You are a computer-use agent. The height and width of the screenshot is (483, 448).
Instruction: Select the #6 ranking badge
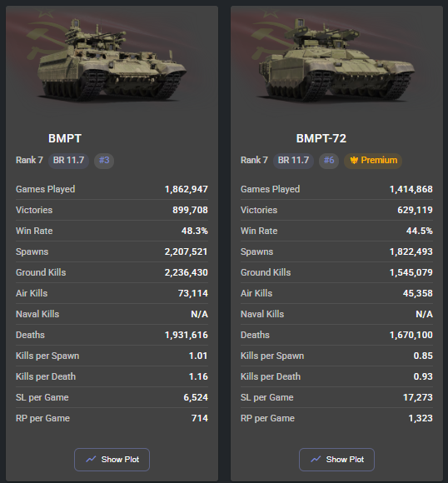point(329,161)
